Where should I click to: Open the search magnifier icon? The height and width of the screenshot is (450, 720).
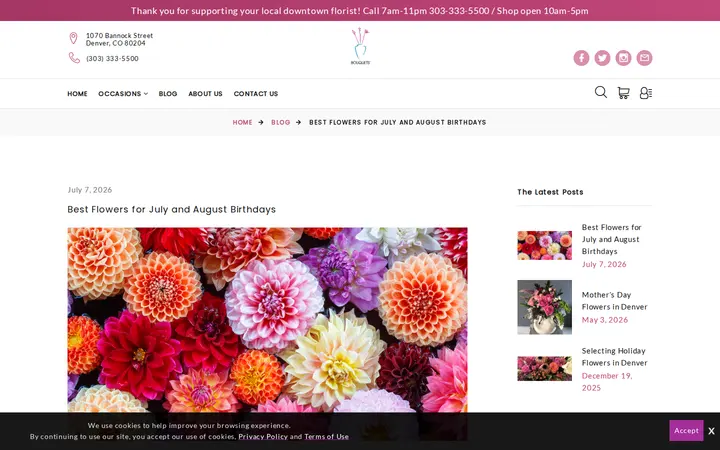pos(601,92)
